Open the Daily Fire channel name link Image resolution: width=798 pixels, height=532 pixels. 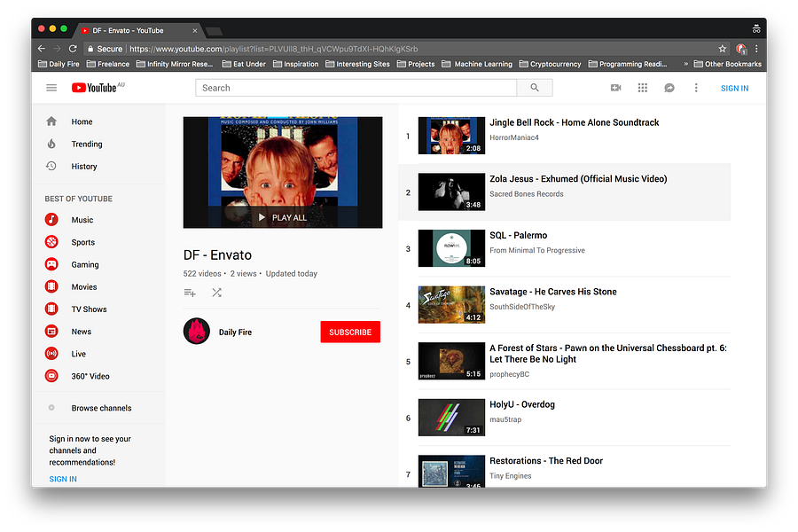tap(235, 332)
